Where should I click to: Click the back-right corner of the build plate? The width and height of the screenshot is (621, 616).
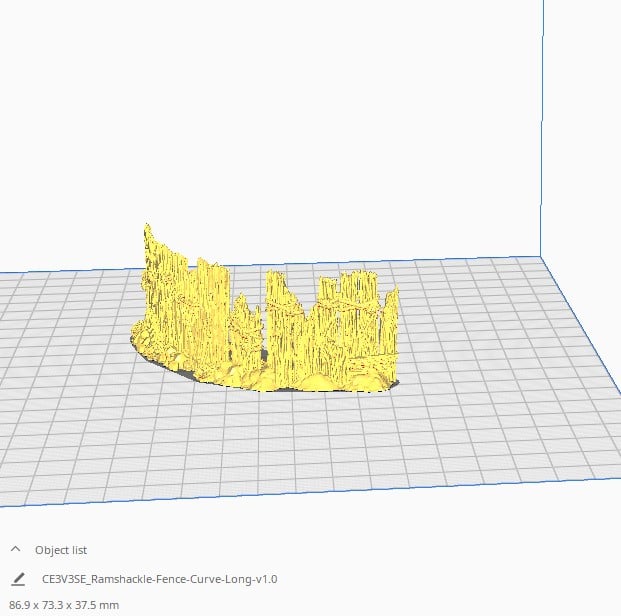541,257
